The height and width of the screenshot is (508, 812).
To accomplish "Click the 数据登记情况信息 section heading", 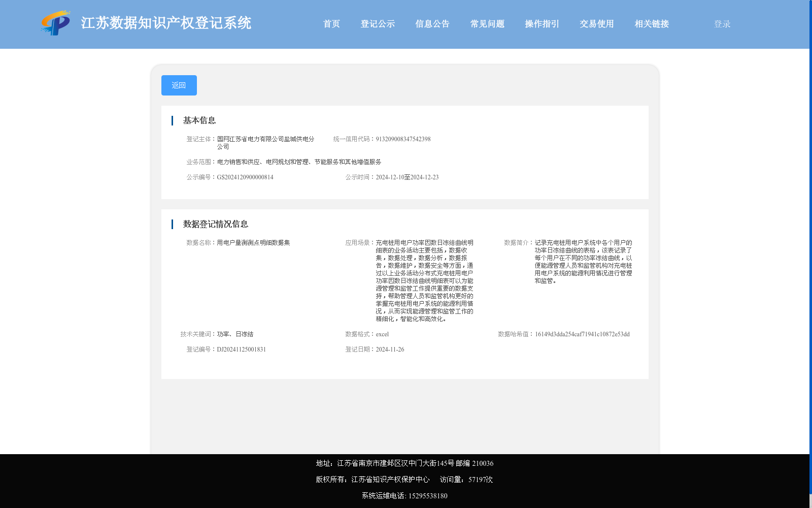I will [x=216, y=224].
